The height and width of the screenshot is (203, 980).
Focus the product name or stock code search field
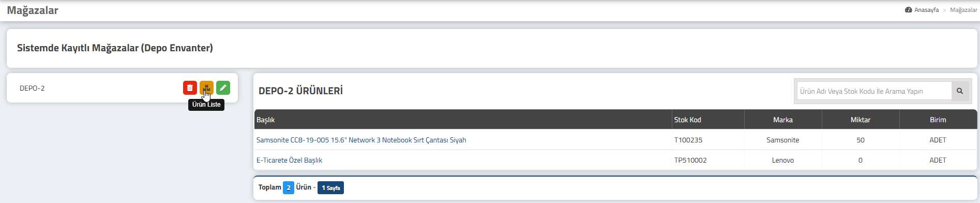pyautogui.click(x=874, y=91)
